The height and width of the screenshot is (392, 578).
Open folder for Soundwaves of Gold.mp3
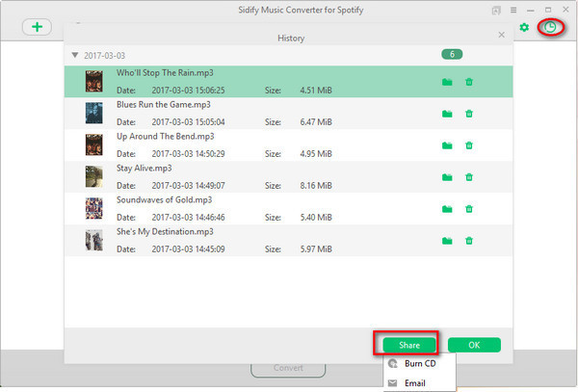[x=447, y=209]
